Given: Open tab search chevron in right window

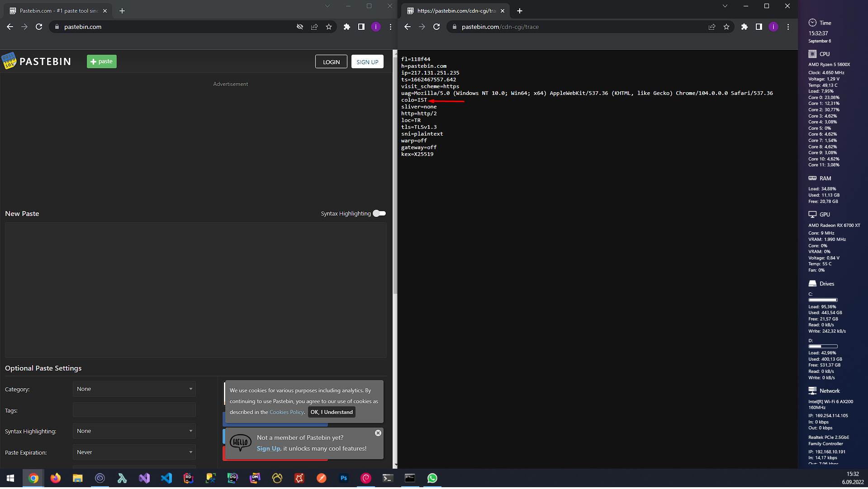Looking at the screenshot, I should (x=725, y=6).
